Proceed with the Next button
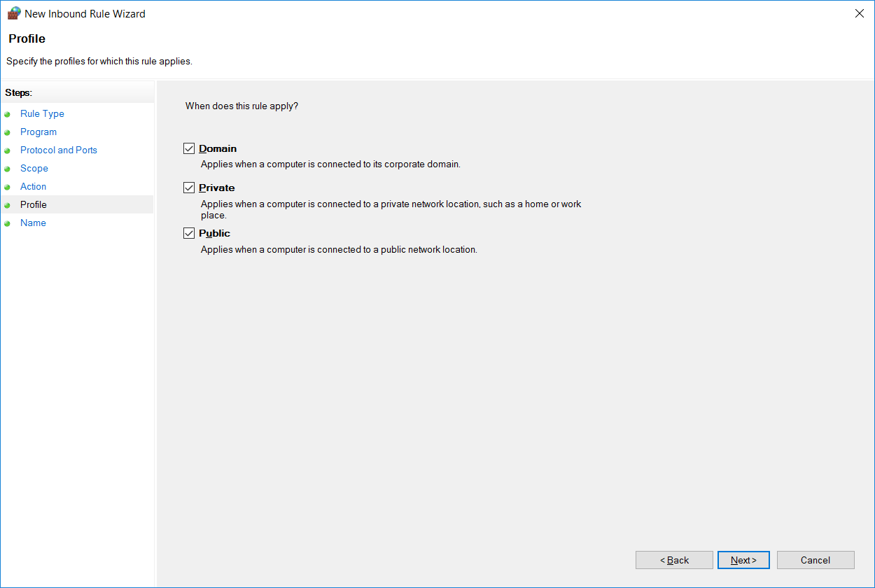This screenshot has height=588, width=875. click(x=743, y=560)
